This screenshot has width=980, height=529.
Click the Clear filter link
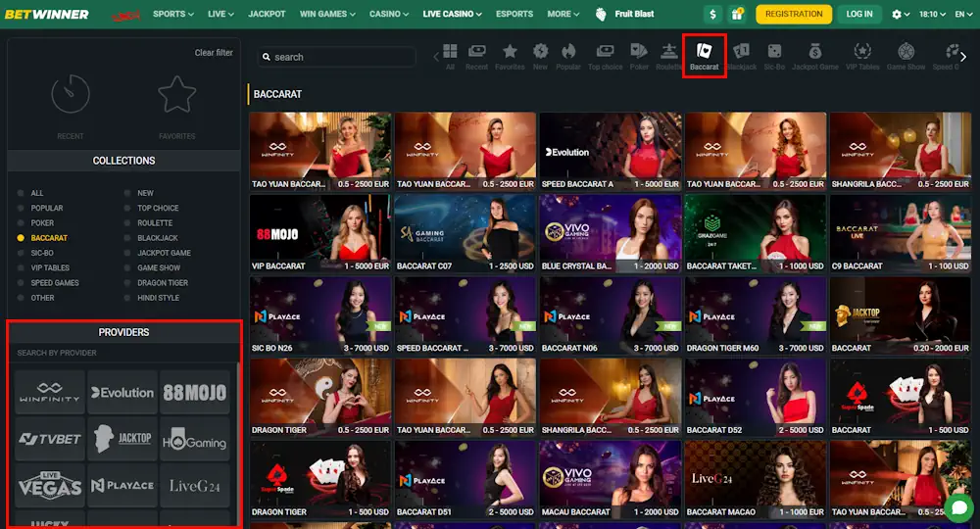tap(214, 53)
